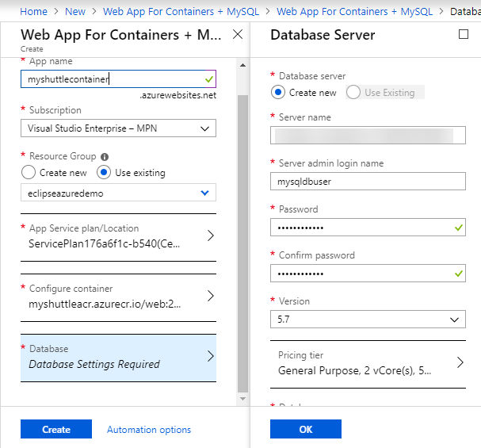
Task: Click the Create button
Action: pos(56,429)
